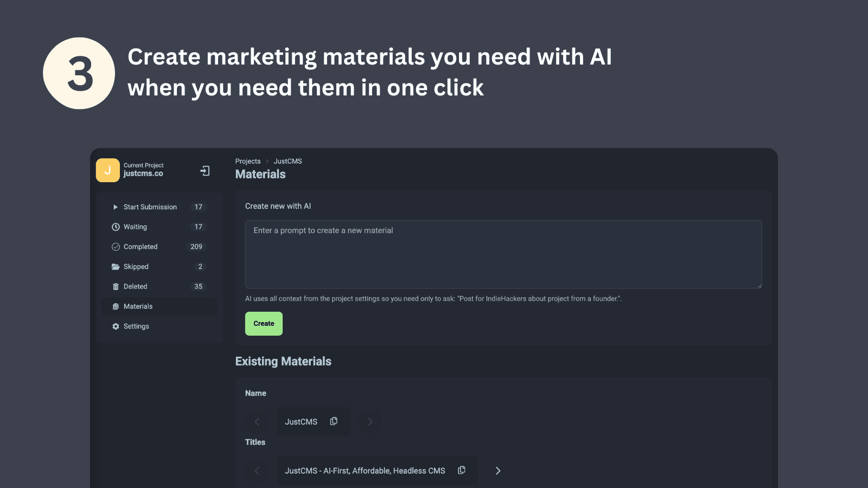Switch to the Materials section in sidebar

pyautogui.click(x=138, y=306)
